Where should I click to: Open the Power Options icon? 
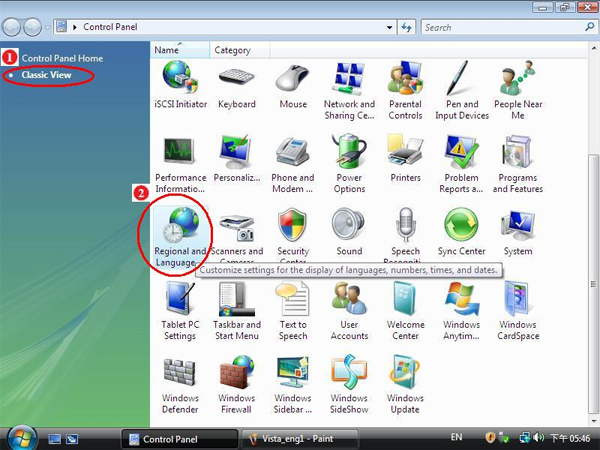pyautogui.click(x=349, y=152)
